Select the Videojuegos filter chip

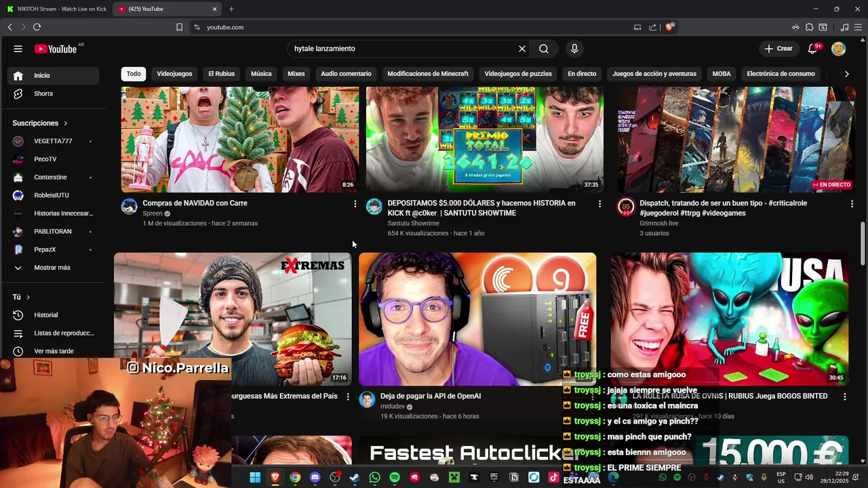(x=174, y=74)
